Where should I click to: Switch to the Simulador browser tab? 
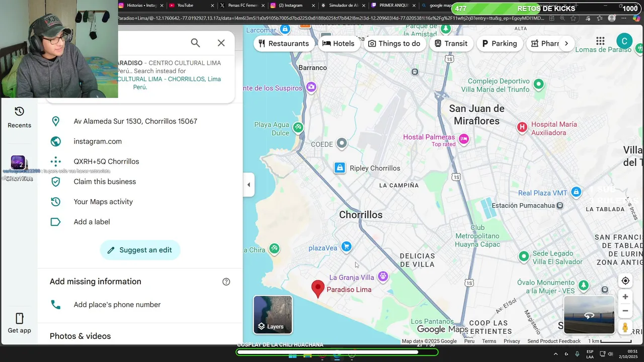(x=343, y=5)
